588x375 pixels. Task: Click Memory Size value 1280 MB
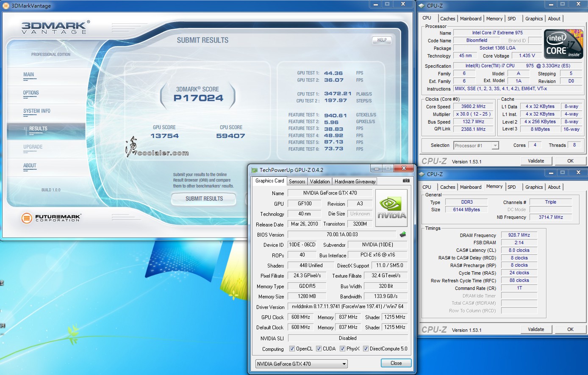tap(307, 296)
